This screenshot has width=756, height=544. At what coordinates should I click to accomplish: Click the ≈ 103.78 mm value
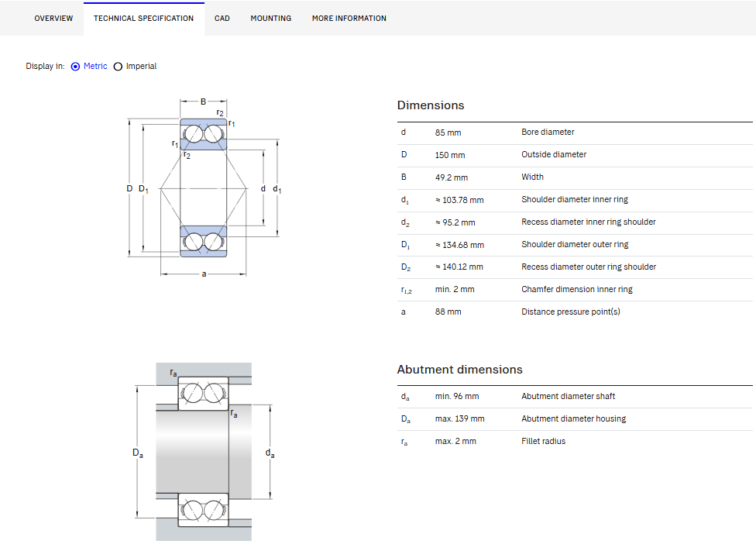coord(459,200)
